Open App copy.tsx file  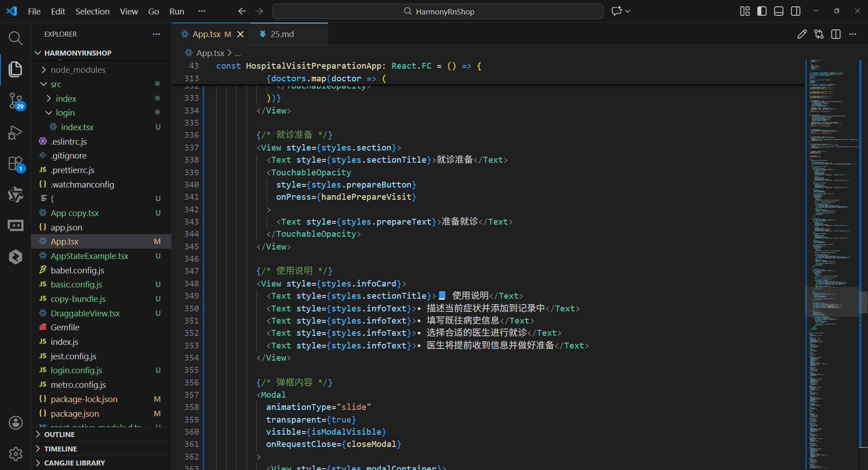[x=101, y=213]
